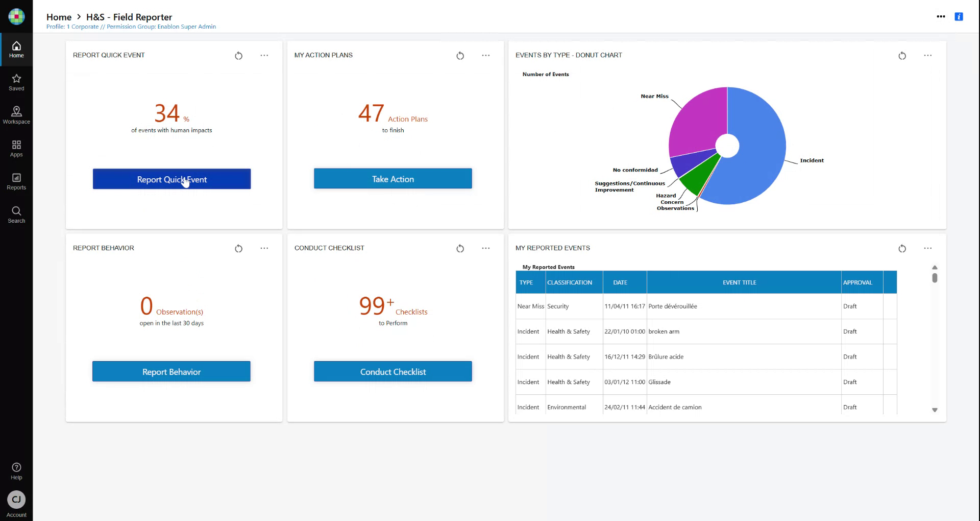Click the blue info icon top right
Screen dimensions: 980x521
point(959,17)
